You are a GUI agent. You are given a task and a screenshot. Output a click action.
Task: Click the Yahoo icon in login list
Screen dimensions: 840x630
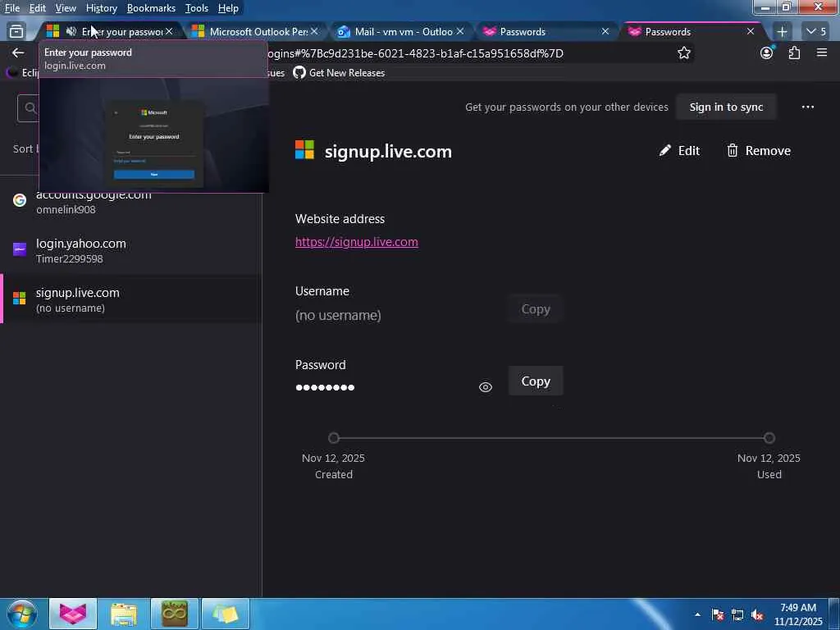(20, 249)
